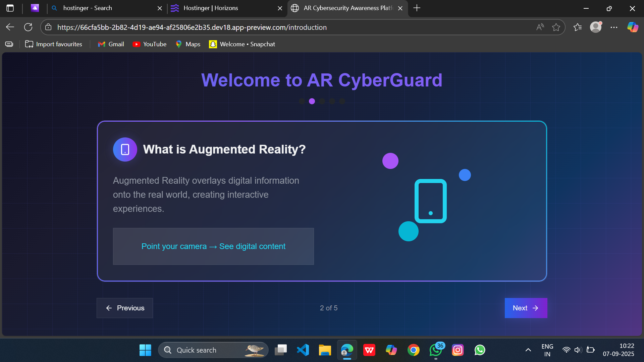Click the purple floating circle decoration
Viewport: 644px width, 362px height.
point(390,161)
